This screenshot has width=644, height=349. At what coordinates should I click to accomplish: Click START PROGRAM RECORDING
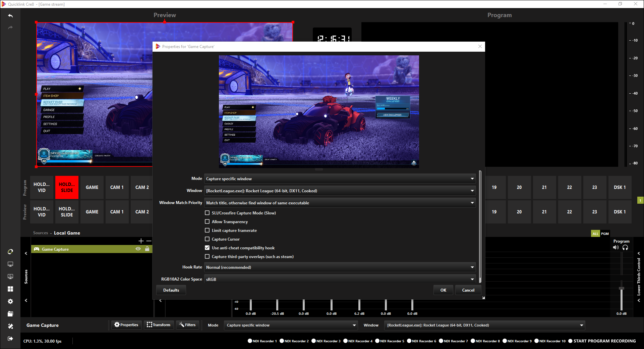pos(602,341)
